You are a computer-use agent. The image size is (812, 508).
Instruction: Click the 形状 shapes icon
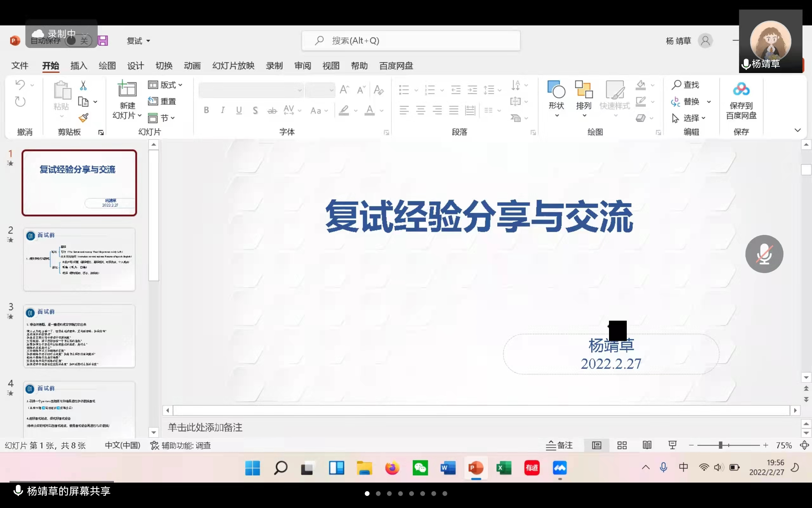coord(556,89)
